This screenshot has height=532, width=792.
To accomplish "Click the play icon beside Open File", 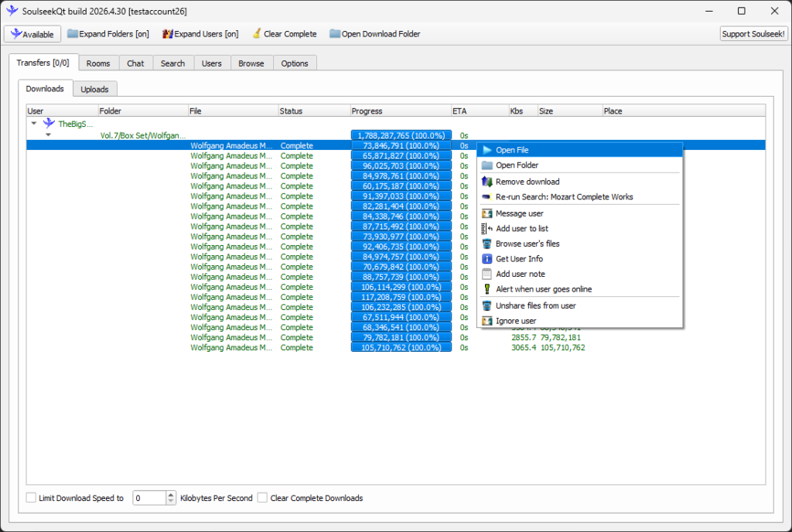I will click(x=487, y=150).
